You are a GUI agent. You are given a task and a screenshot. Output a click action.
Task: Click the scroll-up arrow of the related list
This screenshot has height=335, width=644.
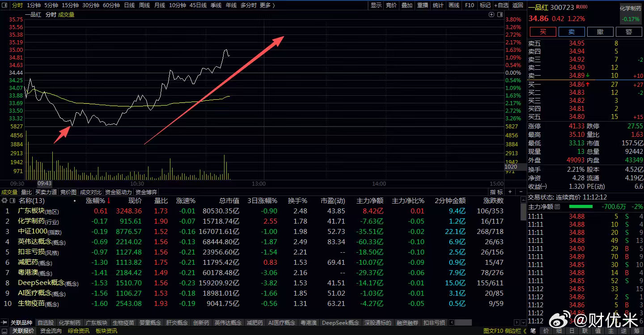[x=523, y=201]
